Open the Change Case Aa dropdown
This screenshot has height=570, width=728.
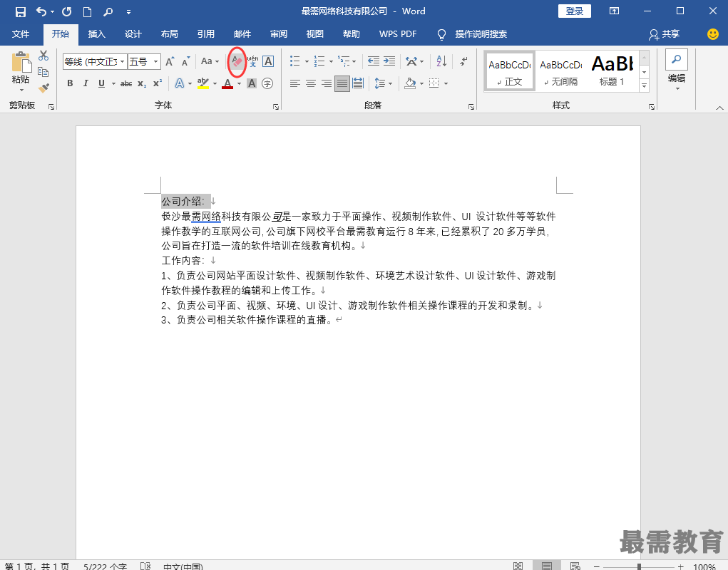[x=210, y=61]
